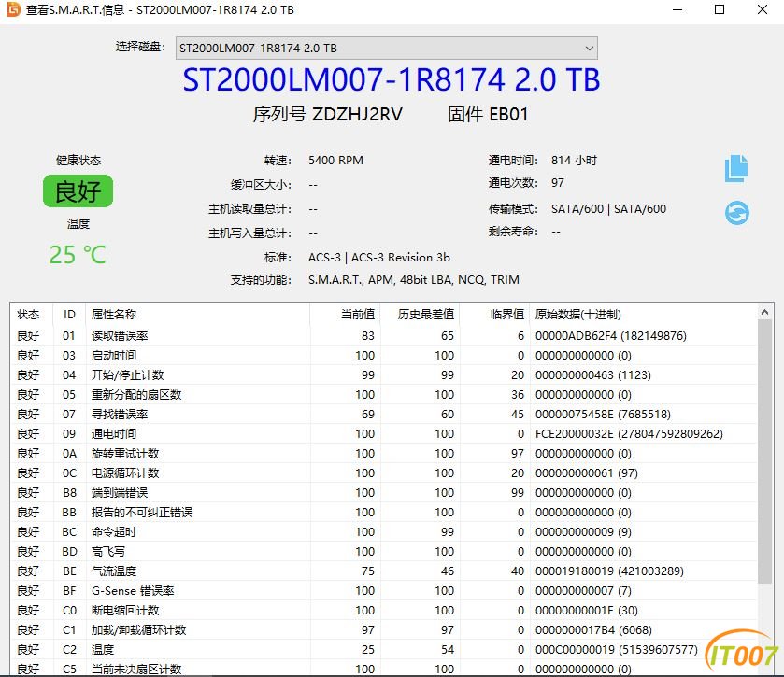Click the scrollbar up arrow in attribute table
The image size is (784, 677).
tap(764, 312)
